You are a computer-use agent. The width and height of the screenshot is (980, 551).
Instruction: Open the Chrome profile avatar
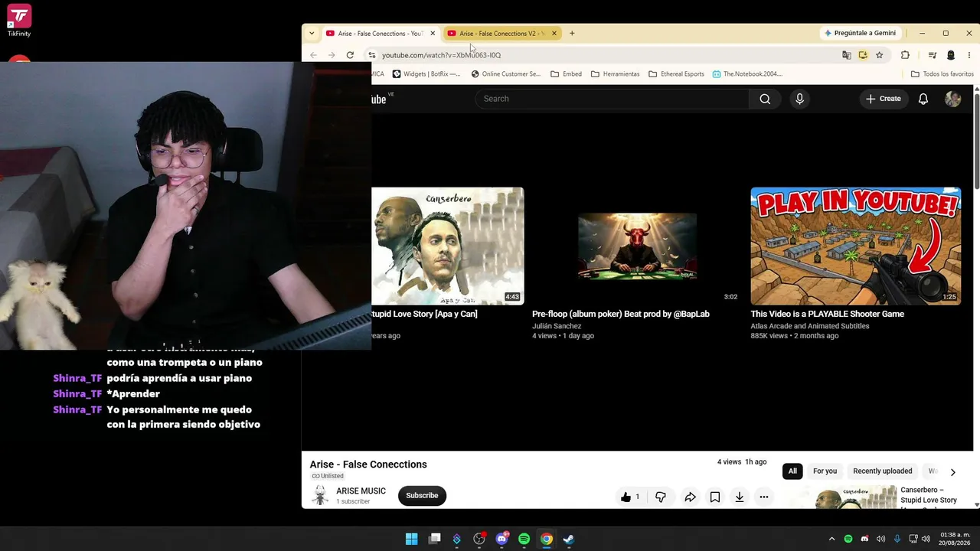(951, 55)
